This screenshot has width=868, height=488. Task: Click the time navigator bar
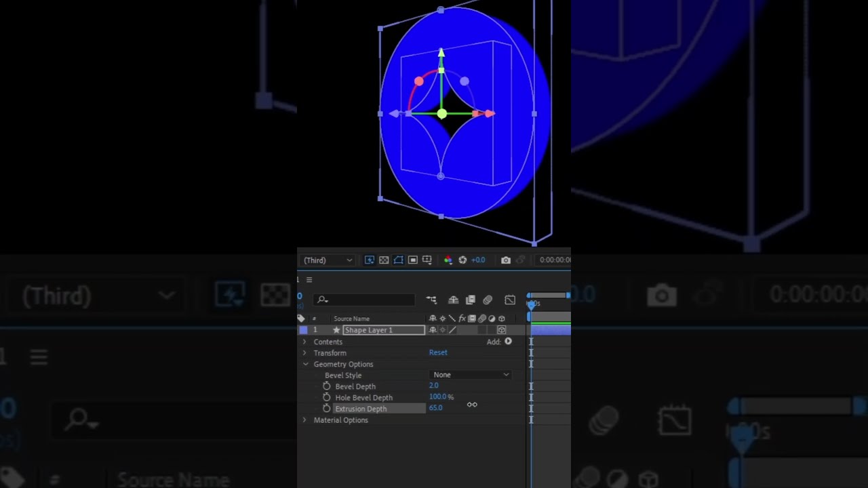pos(549,296)
